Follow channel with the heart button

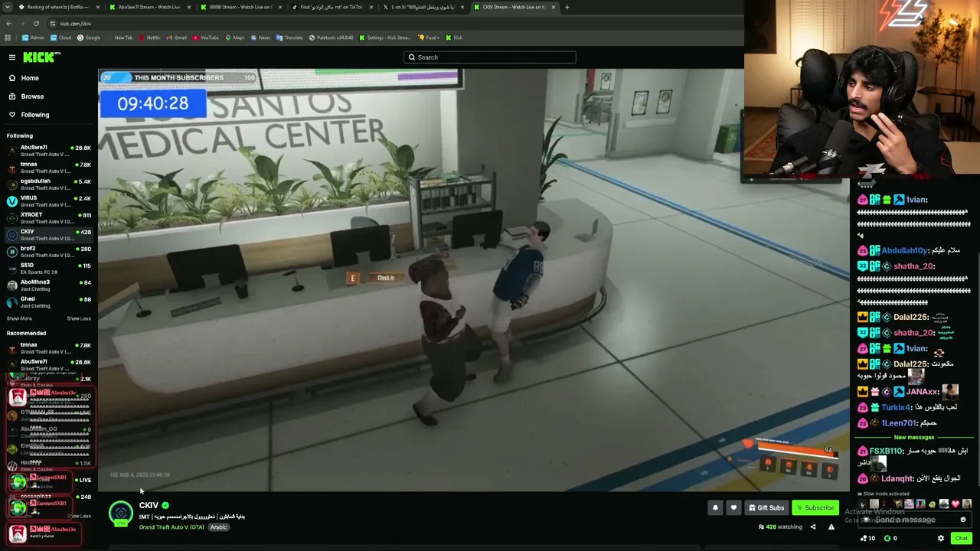coord(733,507)
